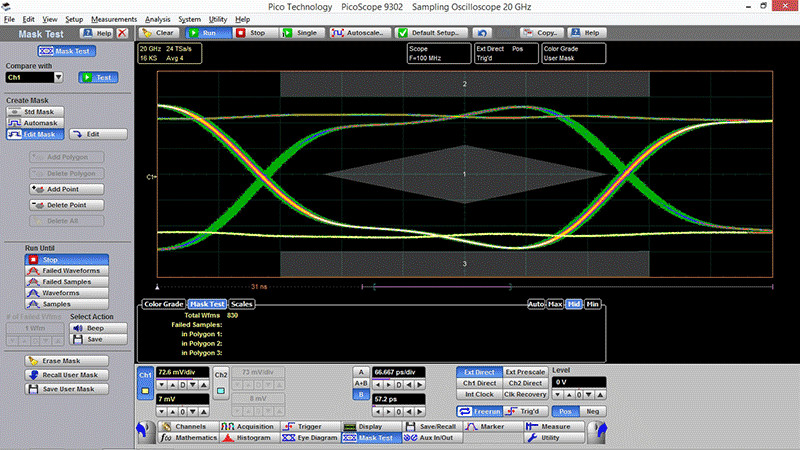Click Save User Mask

[68, 388]
